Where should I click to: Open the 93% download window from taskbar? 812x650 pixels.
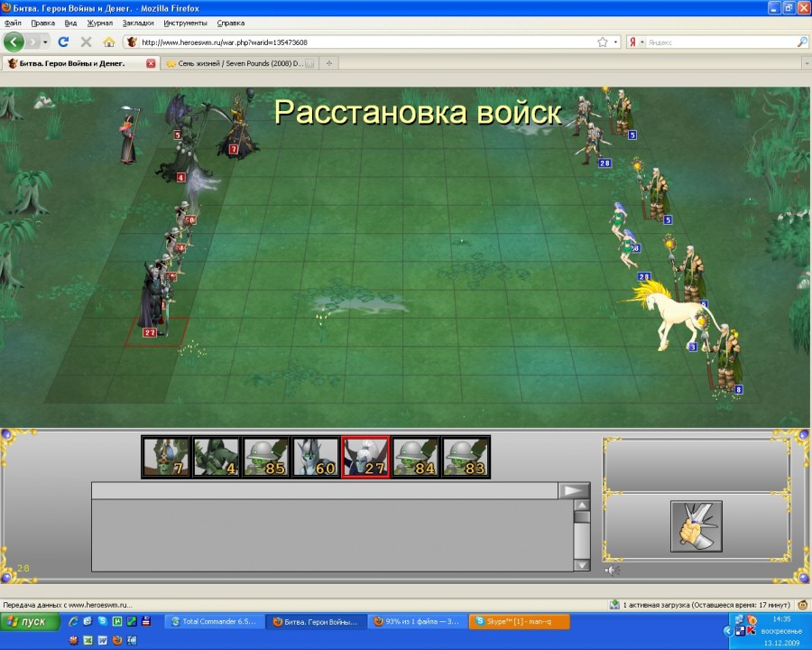(418, 621)
